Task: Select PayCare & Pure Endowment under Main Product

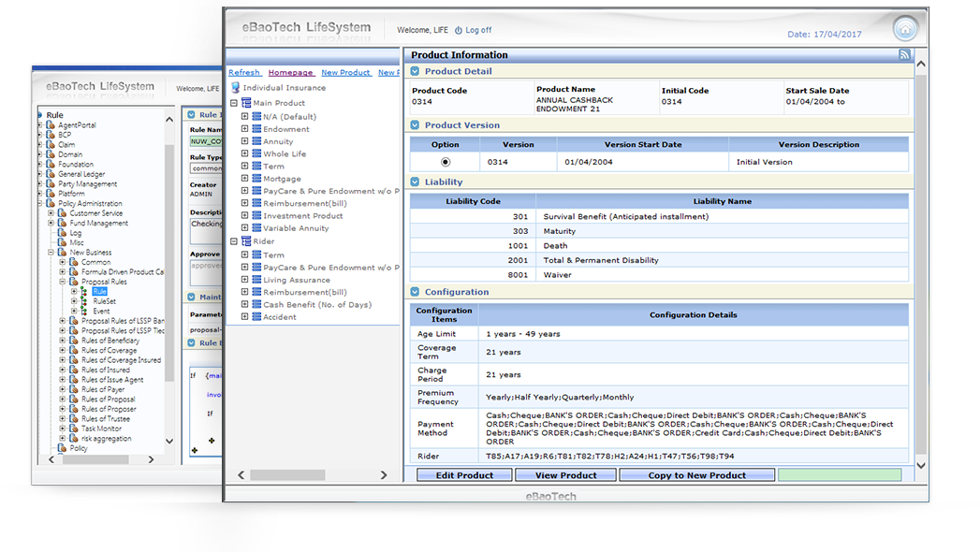Action: pos(330,191)
